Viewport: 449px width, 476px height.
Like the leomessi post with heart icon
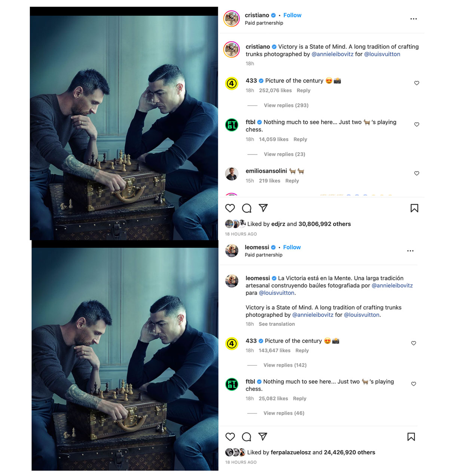click(x=230, y=437)
